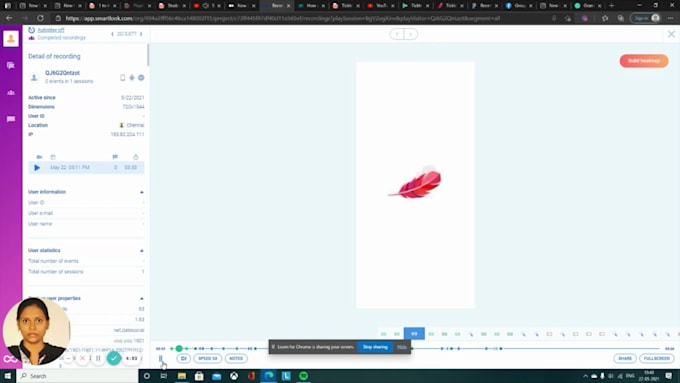Click Sign in button in browser
680x383 pixels.
[645, 18]
